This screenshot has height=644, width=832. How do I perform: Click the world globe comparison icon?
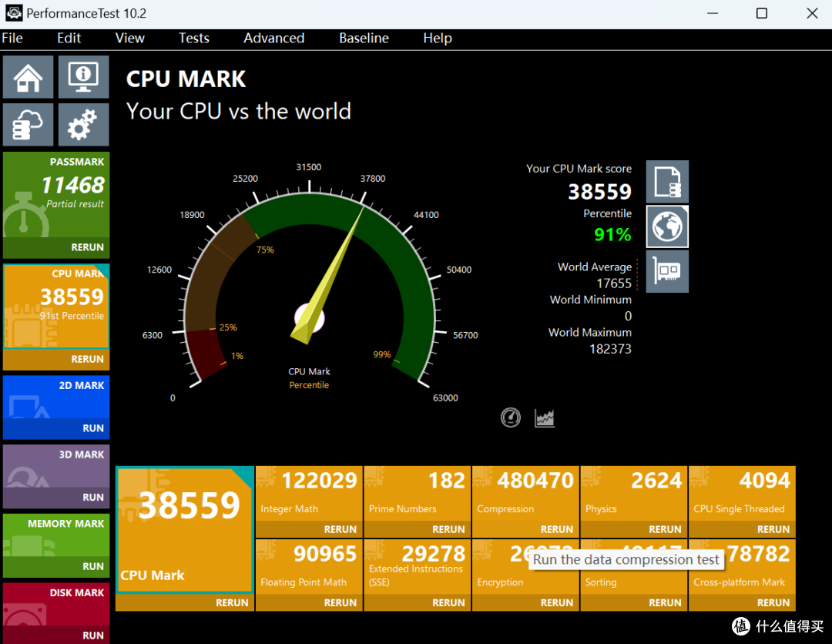[x=667, y=226]
